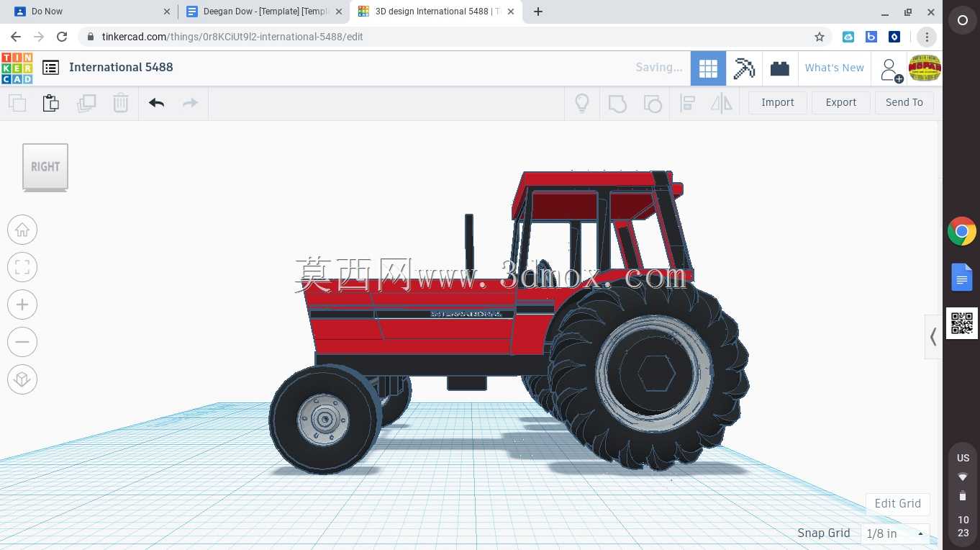Expand the collapsed shapes panel chevron
The image size is (980, 550).
933,336
